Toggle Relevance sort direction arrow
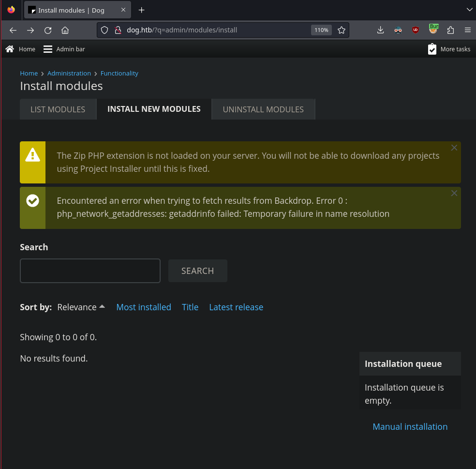This screenshot has height=469, width=476. coord(102,306)
